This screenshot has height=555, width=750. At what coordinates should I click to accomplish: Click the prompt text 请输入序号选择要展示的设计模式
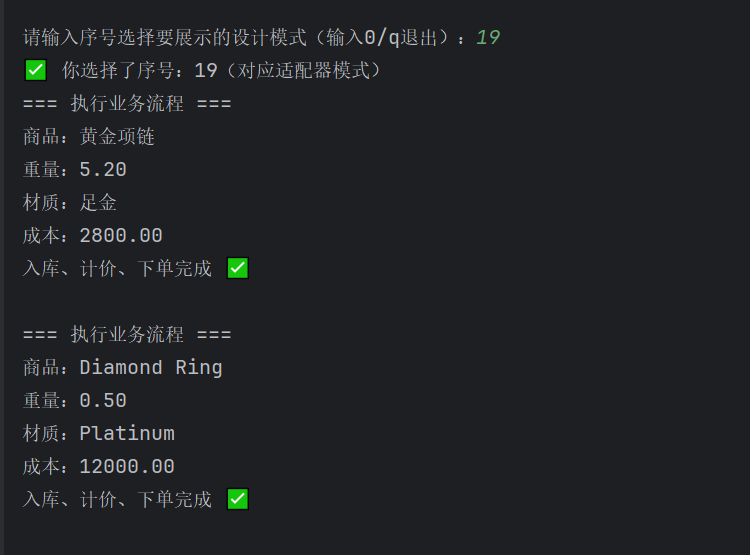pos(165,38)
